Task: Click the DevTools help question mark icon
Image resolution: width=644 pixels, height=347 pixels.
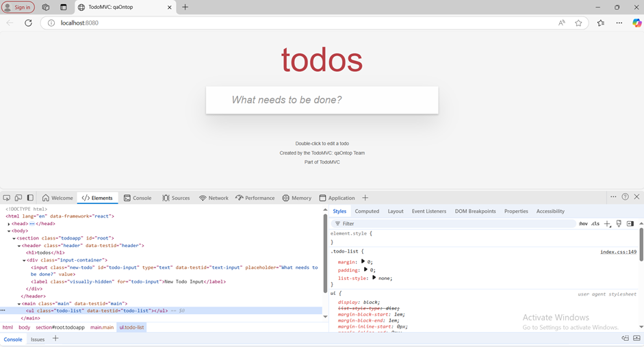Action: [x=625, y=197]
